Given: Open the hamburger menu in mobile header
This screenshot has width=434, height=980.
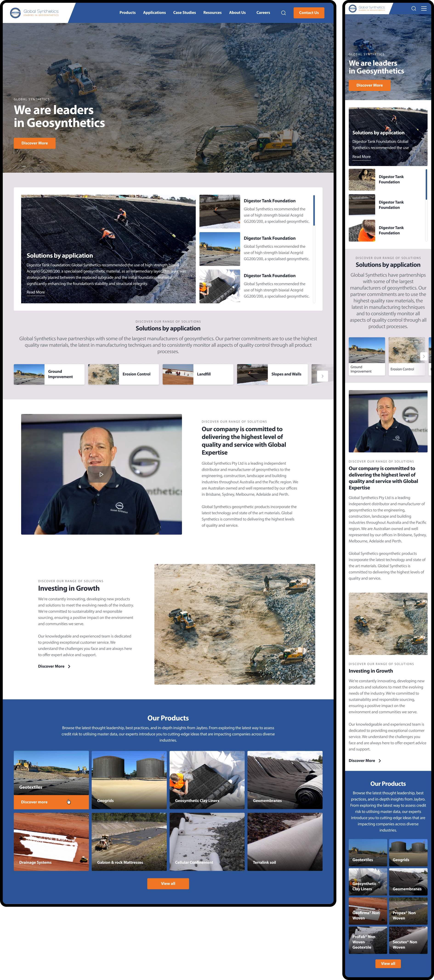Looking at the screenshot, I should click(424, 8).
